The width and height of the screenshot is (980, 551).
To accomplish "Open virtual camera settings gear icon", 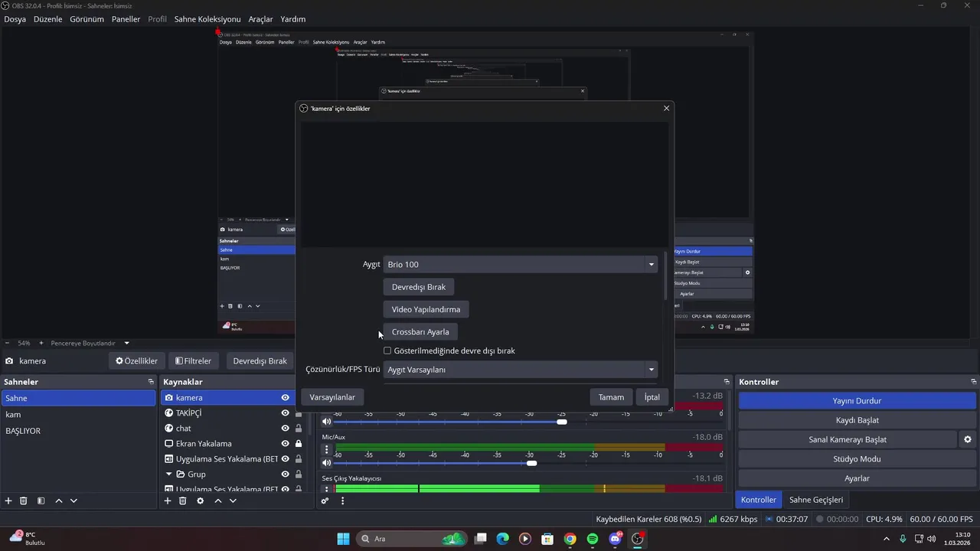I will pos(968,439).
